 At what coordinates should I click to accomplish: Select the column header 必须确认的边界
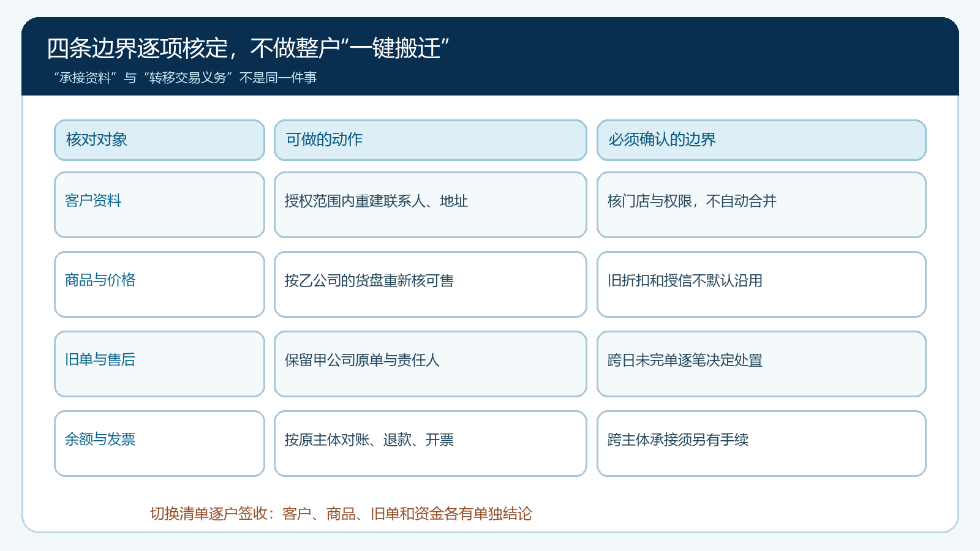click(x=761, y=140)
